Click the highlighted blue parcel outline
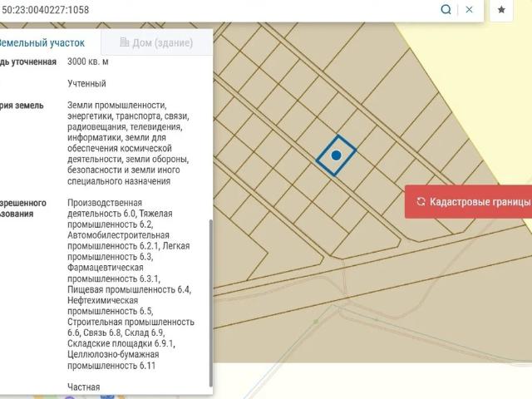The image size is (532, 399). [336, 155]
